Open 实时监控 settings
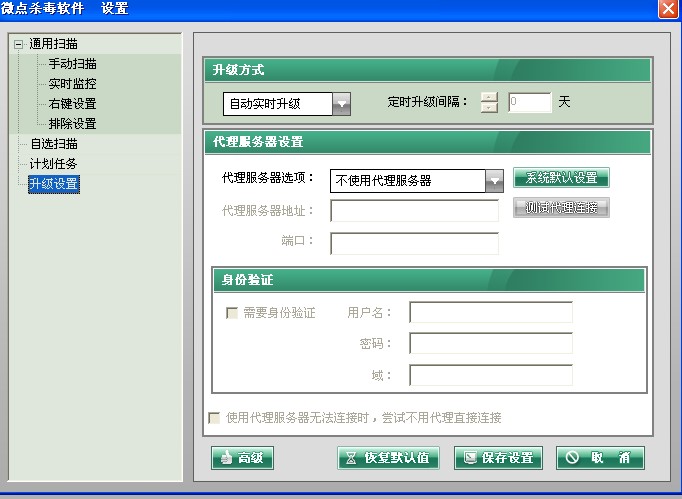This screenshot has height=499, width=682. (x=72, y=84)
